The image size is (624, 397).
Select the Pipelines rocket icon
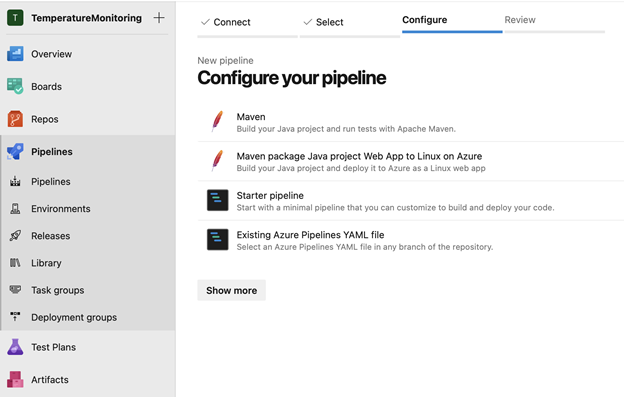click(x=15, y=152)
